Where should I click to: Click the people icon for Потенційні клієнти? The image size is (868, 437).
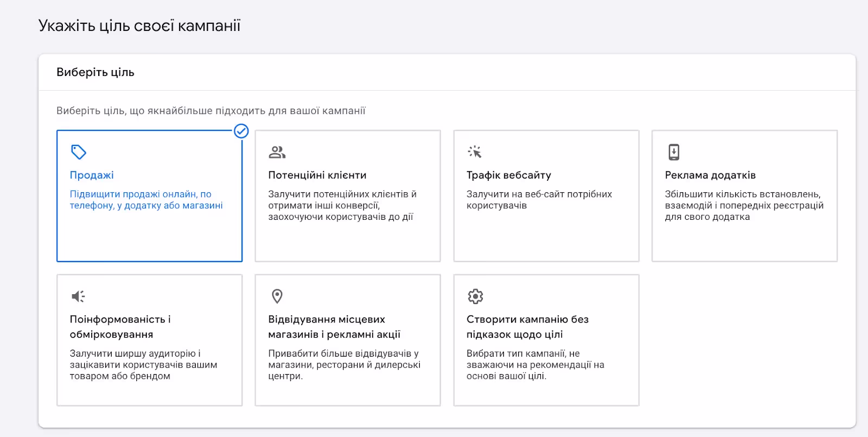277,152
